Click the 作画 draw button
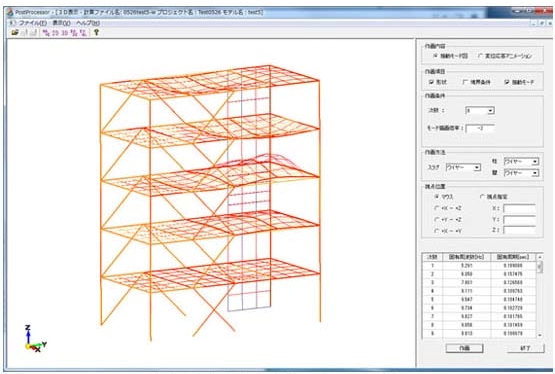Viewport: 555px width, 374px height. coord(464,348)
